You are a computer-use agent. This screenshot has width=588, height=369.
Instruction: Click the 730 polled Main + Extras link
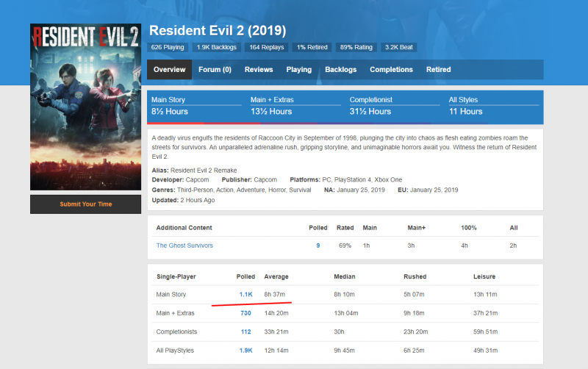pos(245,313)
